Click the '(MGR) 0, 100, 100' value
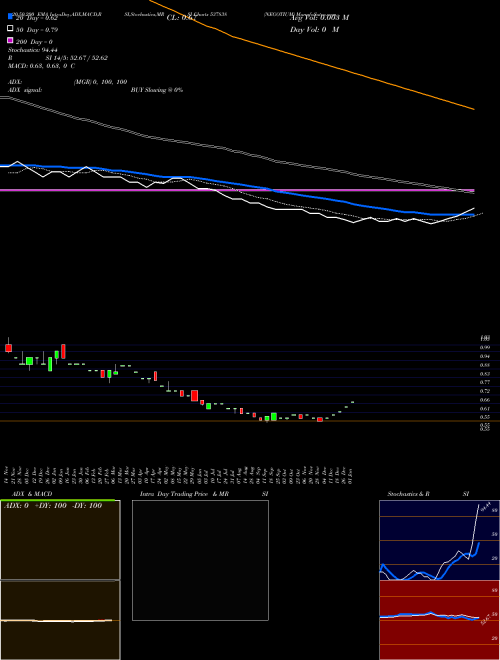 [x=100, y=82]
